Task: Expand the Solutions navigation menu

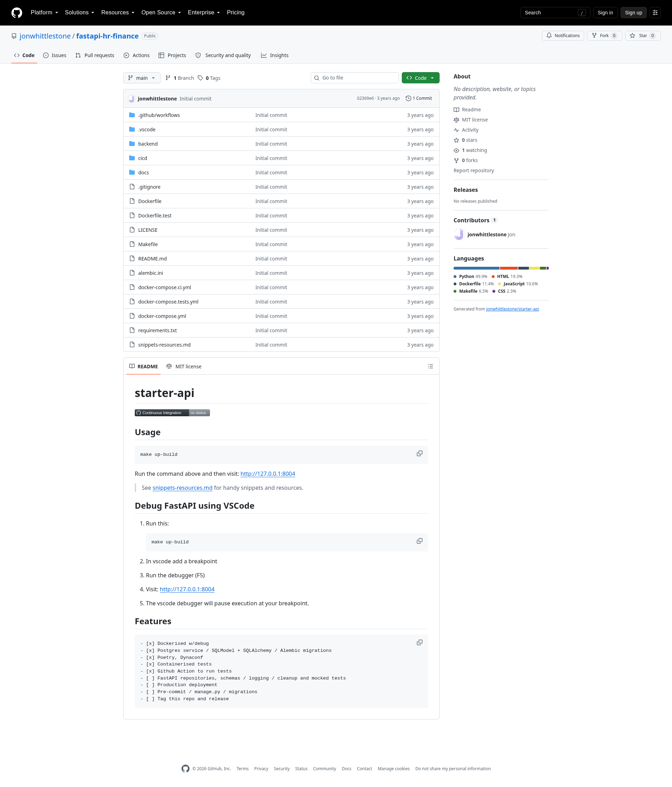Action: point(79,13)
